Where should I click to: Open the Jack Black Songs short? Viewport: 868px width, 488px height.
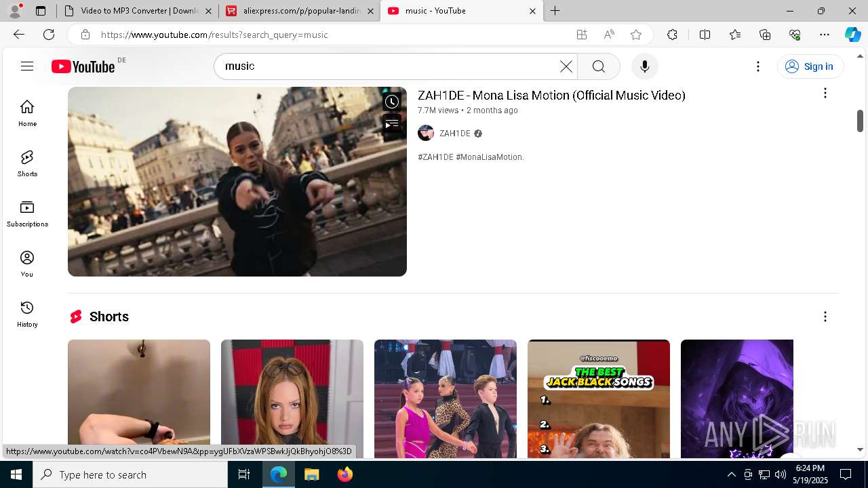(599, 399)
